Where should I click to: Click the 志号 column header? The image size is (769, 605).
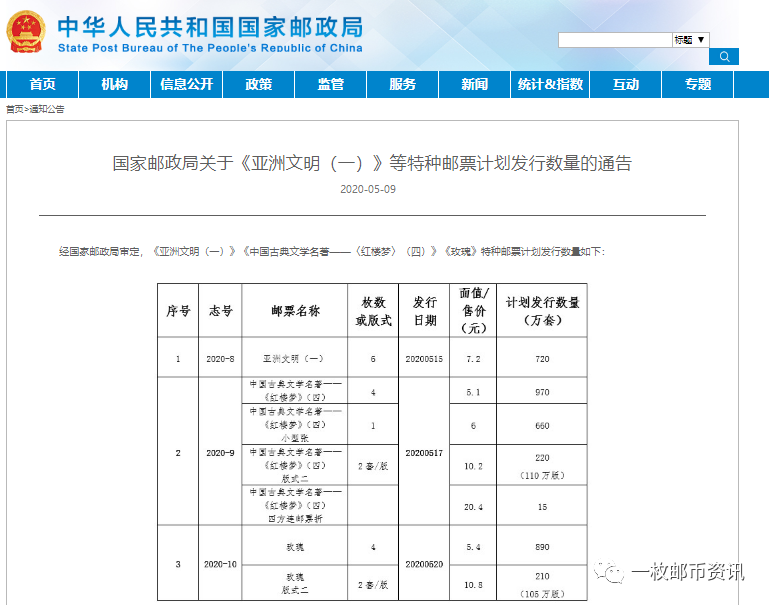[x=220, y=310]
